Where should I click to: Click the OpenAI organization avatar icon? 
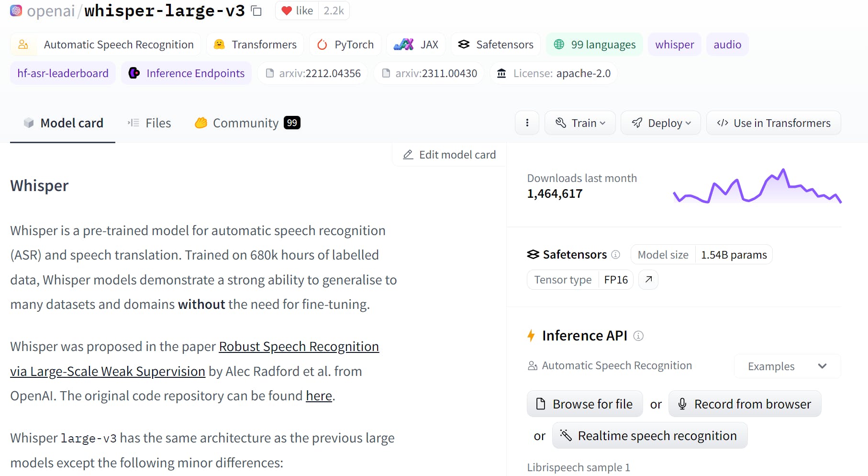16,11
